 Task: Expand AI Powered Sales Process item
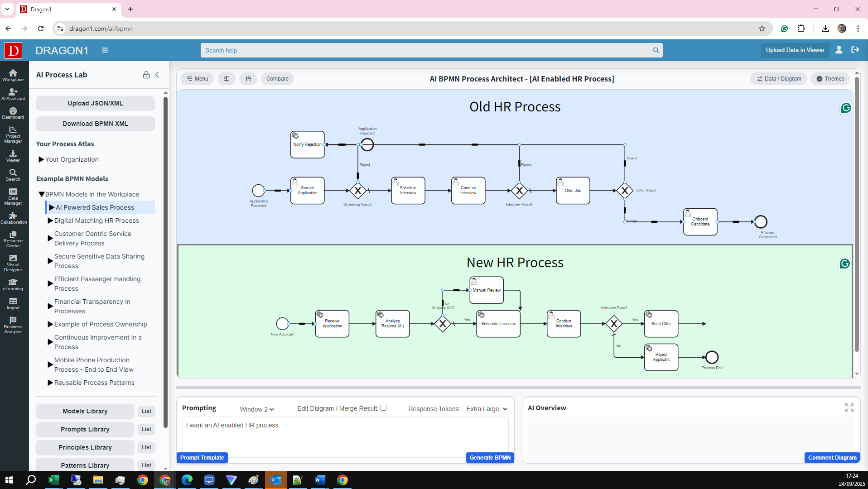click(52, 207)
